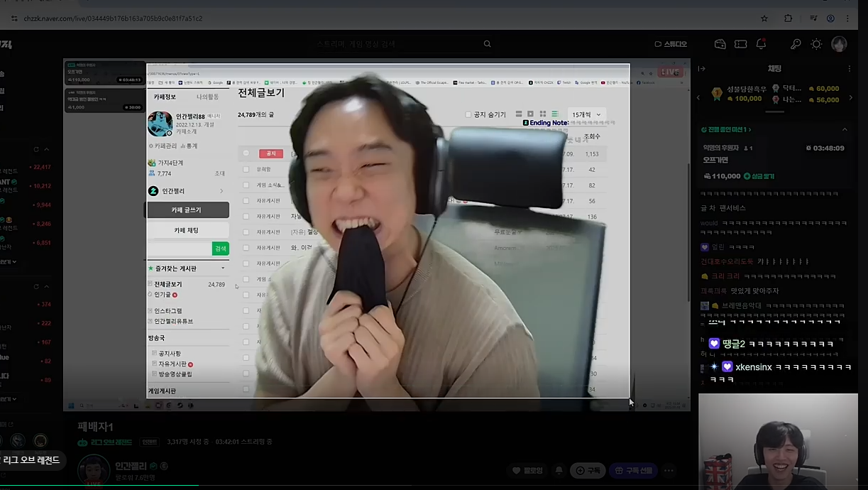Check the 게임 소식& row checkbox

(x=246, y=185)
